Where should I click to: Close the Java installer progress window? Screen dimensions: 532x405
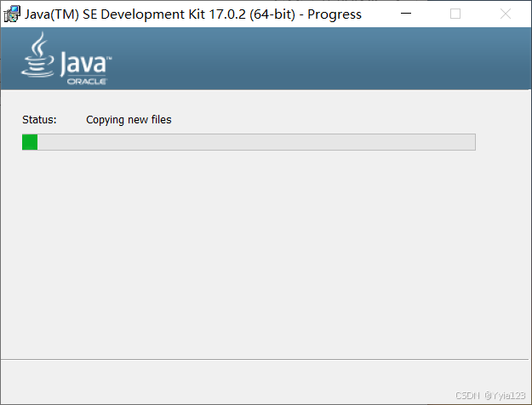(506, 14)
